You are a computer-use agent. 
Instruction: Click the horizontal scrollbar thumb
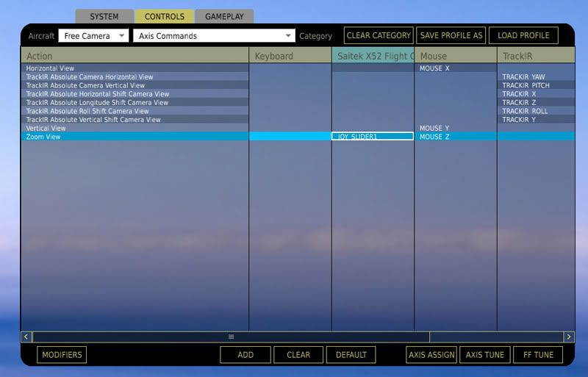(x=231, y=337)
